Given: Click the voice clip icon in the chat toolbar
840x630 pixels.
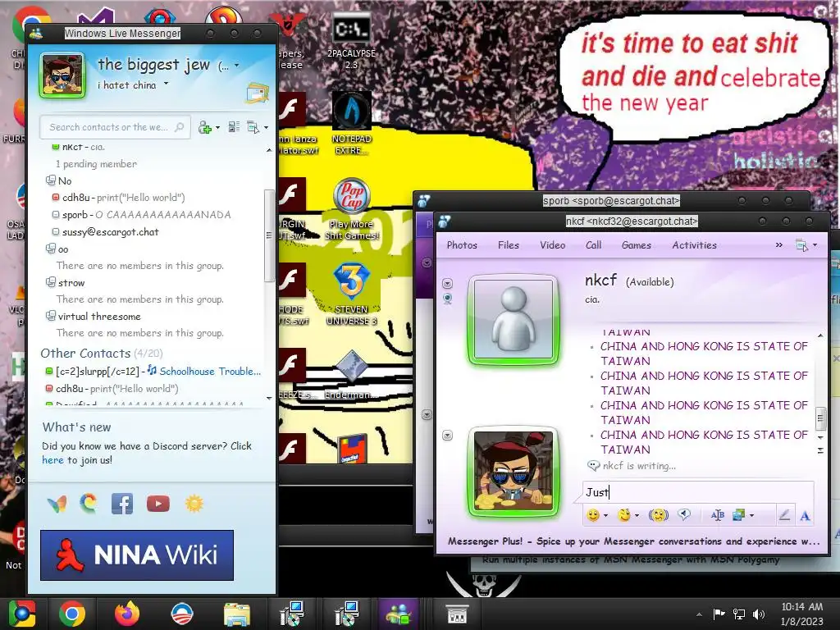Looking at the screenshot, I should pos(684,515).
